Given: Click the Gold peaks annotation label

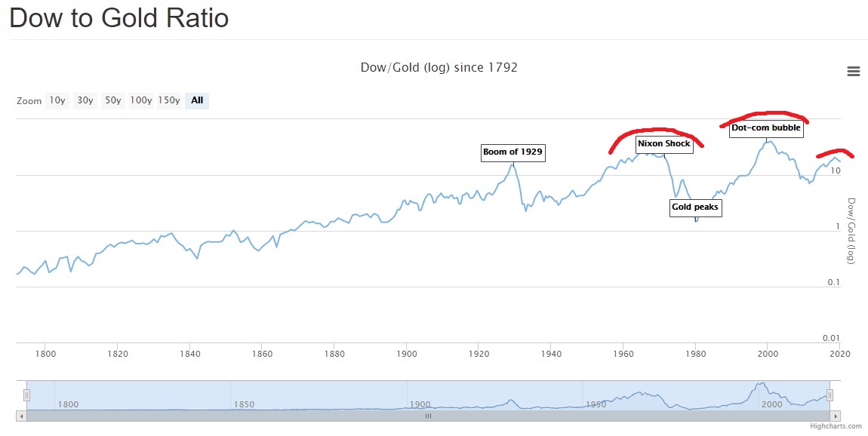Looking at the screenshot, I should click(x=695, y=207).
